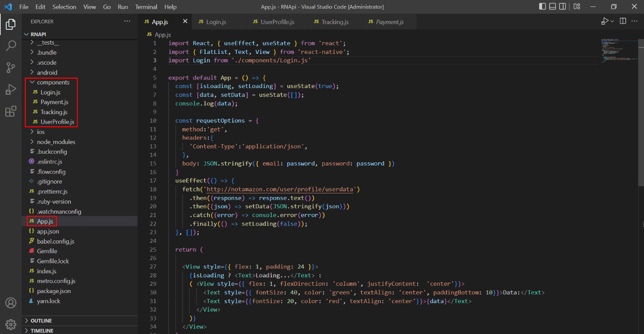Open the Manage gear icon
This screenshot has height=334, width=644.
click(x=11, y=324)
